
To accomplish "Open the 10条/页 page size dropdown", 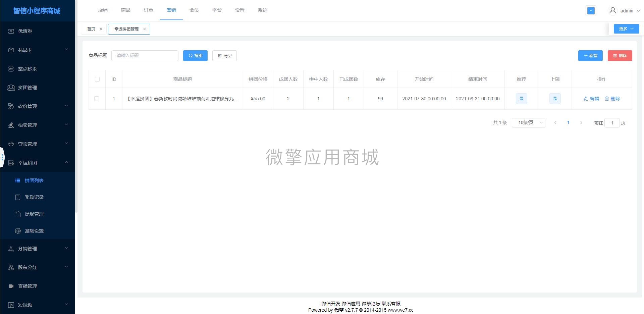I will [x=529, y=123].
